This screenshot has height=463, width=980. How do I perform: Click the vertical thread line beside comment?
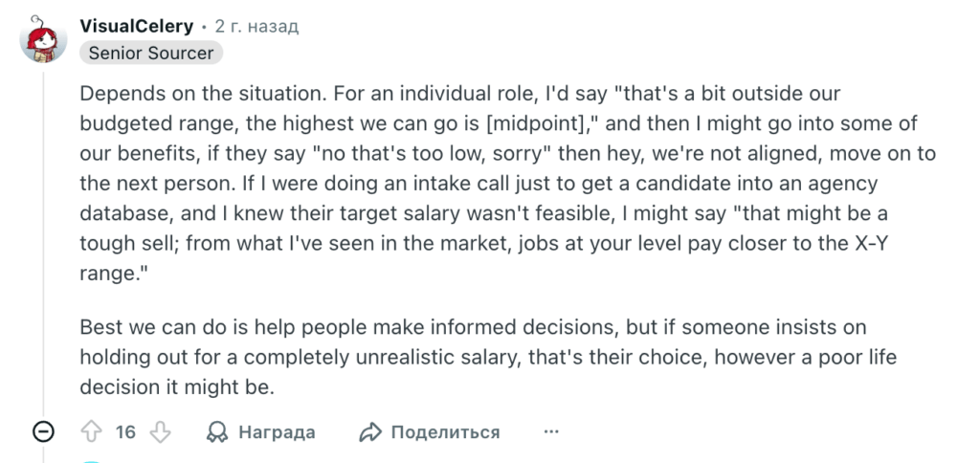(x=43, y=239)
